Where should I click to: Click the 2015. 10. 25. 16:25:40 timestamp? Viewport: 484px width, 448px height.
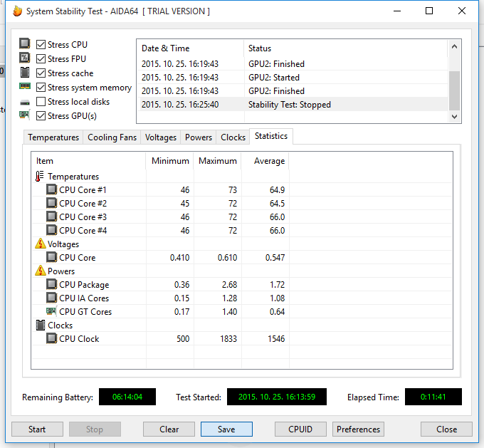tap(180, 105)
